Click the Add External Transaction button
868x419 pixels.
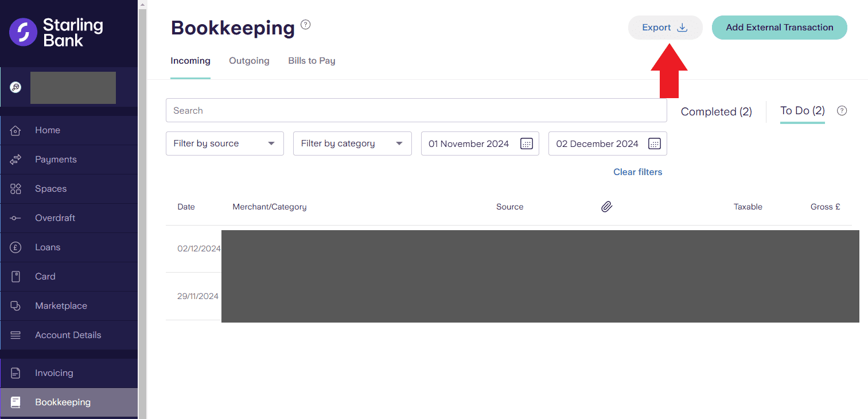tap(779, 27)
